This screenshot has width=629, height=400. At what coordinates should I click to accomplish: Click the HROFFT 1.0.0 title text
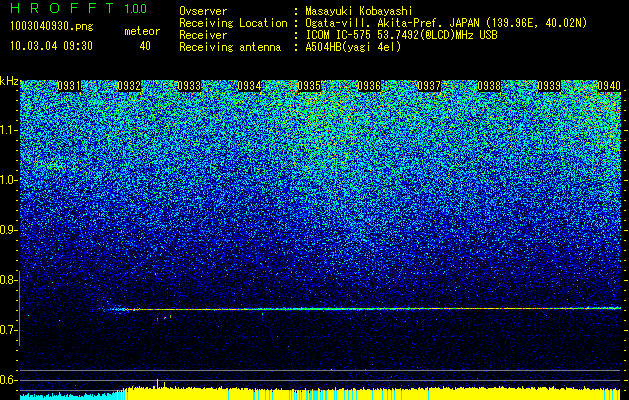(78, 8)
